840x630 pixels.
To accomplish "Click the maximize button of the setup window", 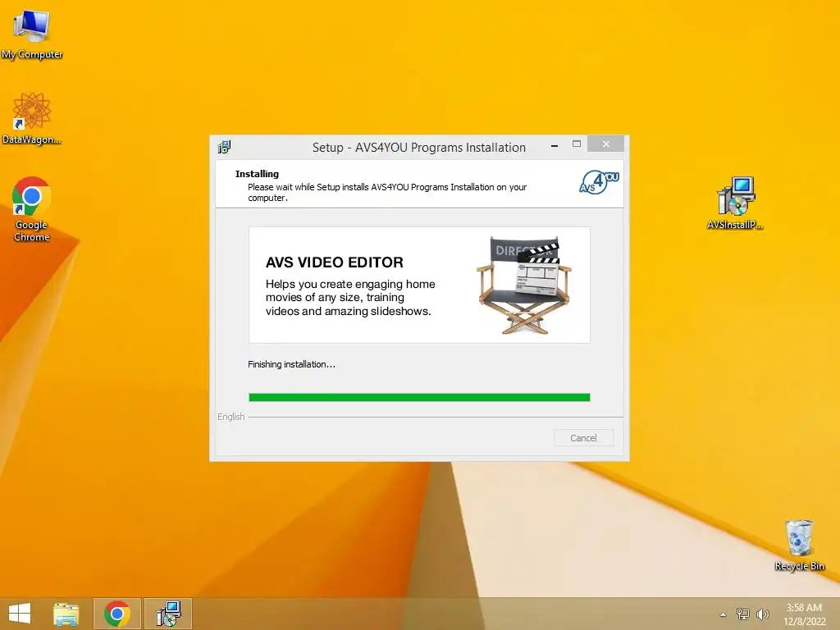I will 577,144.
